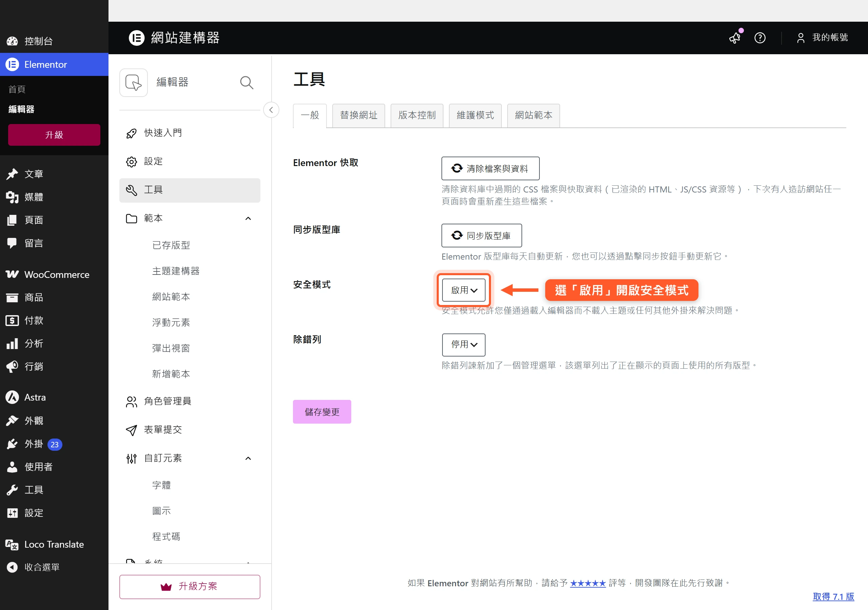Image resolution: width=868 pixels, height=610 pixels.
Task: Click the 收合選單 collapse arrow icon
Action: pos(12,567)
